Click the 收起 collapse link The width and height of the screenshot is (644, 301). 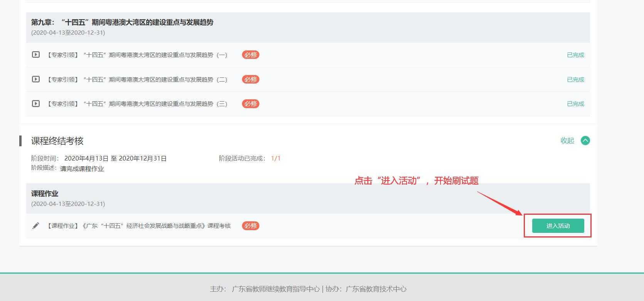[x=567, y=140]
